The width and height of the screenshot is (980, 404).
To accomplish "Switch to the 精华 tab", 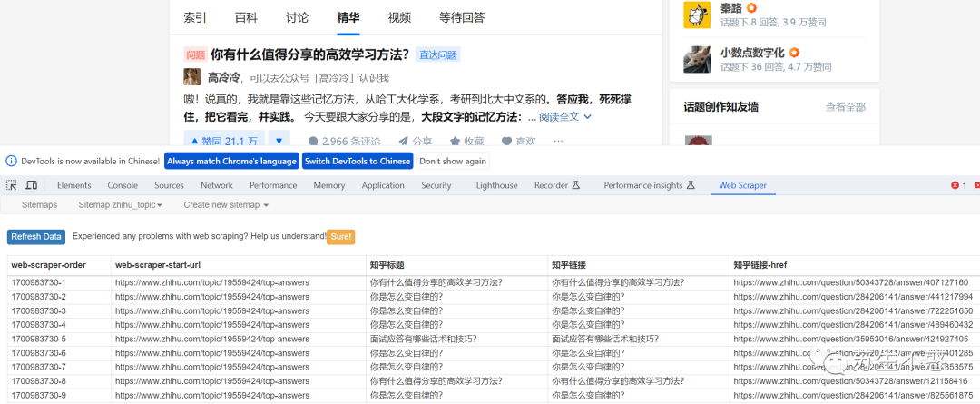I will pyautogui.click(x=348, y=17).
